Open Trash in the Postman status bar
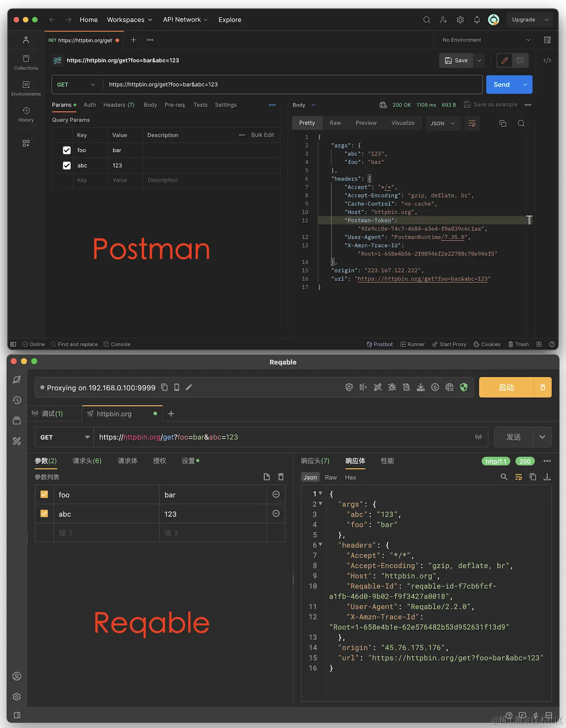Screen dimensions: 566x728 click(518, 345)
